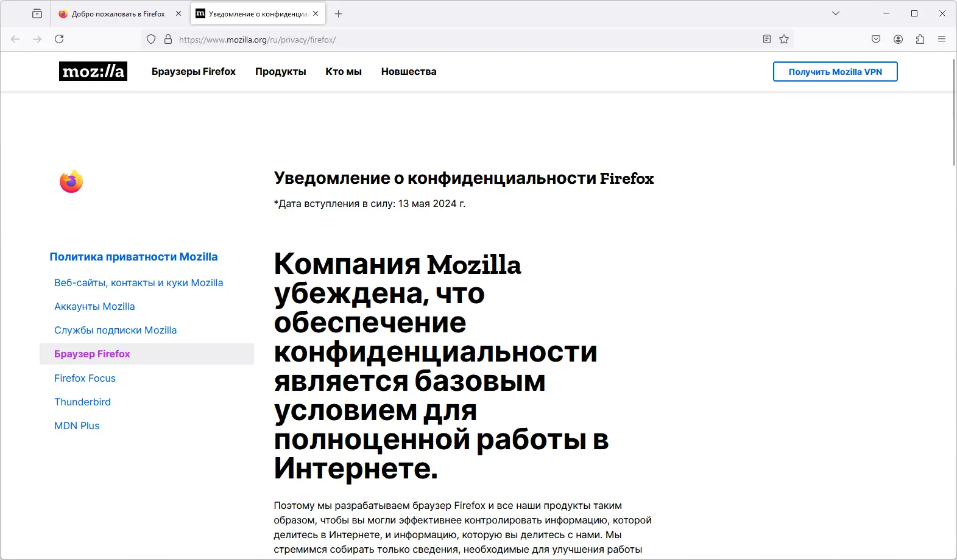Click the Mozilla logo
Viewport: 957px width, 560px height.
click(x=93, y=71)
